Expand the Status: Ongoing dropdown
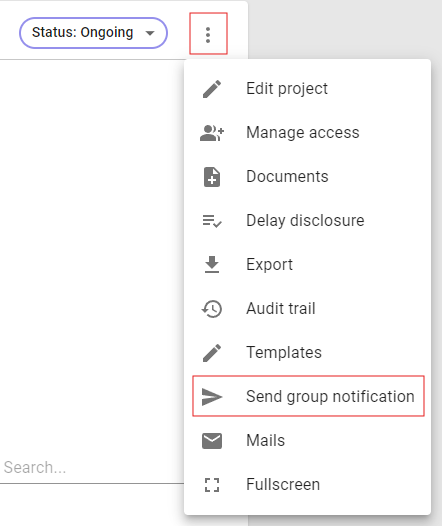The image size is (442, 526). (x=93, y=33)
